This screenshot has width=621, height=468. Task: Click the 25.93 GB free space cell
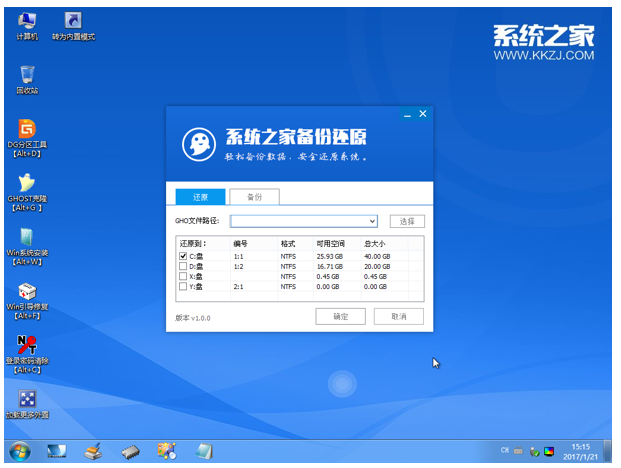click(x=330, y=257)
